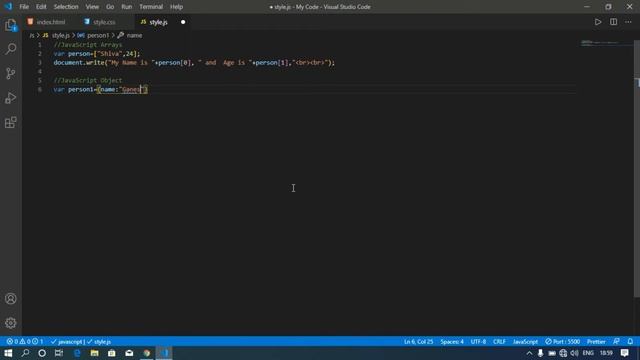Click style.js status item in status bar
The width and height of the screenshot is (640, 360).
pyautogui.click(x=99, y=342)
